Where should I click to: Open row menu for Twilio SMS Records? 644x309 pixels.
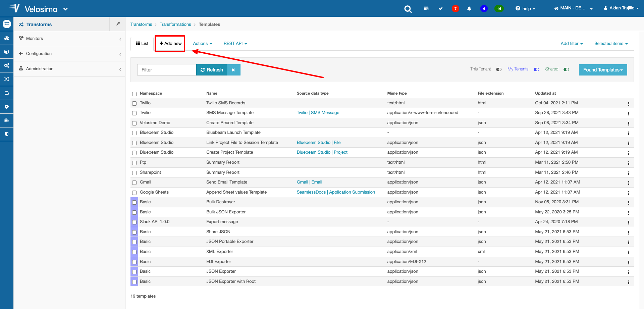tap(629, 104)
